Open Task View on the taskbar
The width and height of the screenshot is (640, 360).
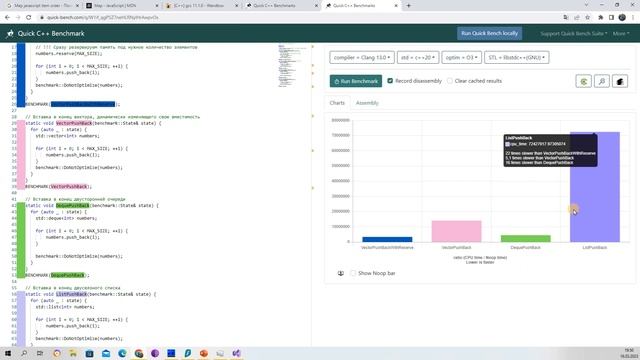40,353
